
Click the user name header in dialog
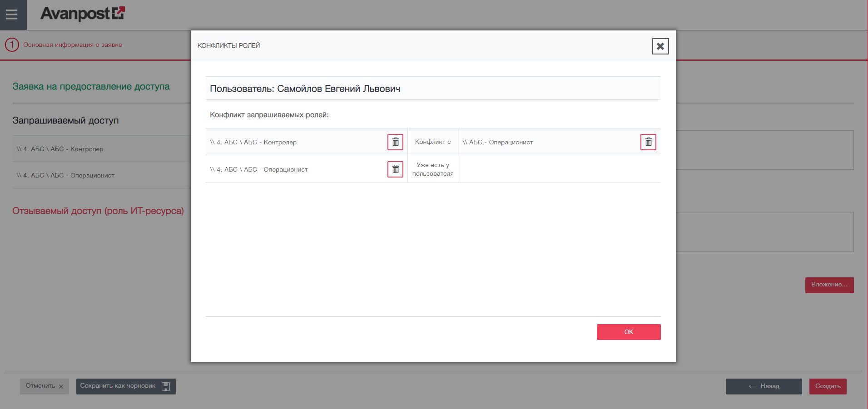(305, 89)
